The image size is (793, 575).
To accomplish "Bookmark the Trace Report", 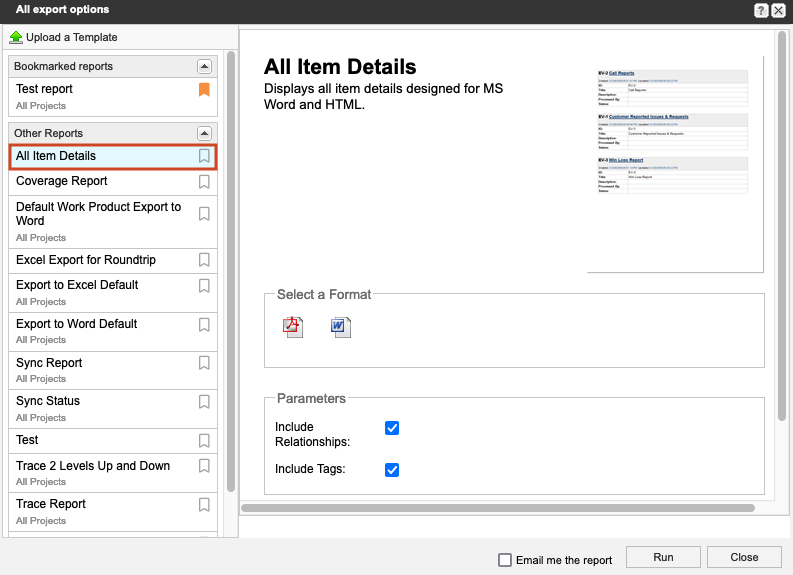I will pyautogui.click(x=204, y=505).
